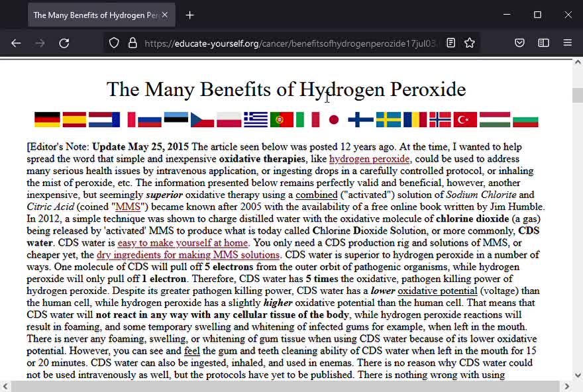Click the vertical scrollbar down arrow
The width and height of the screenshot is (583, 392).
pyautogui.click(x=578, y=375)
